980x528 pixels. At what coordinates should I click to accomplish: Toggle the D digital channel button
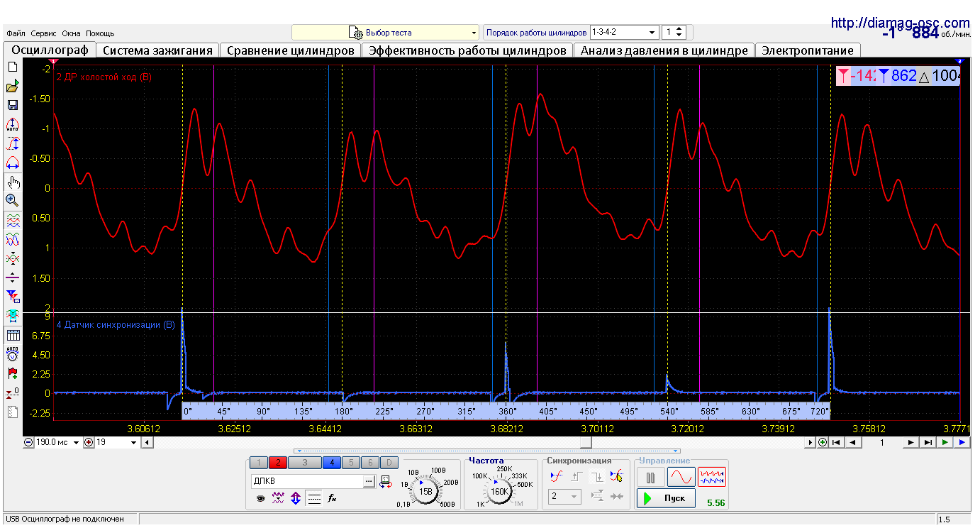[389, 463]
